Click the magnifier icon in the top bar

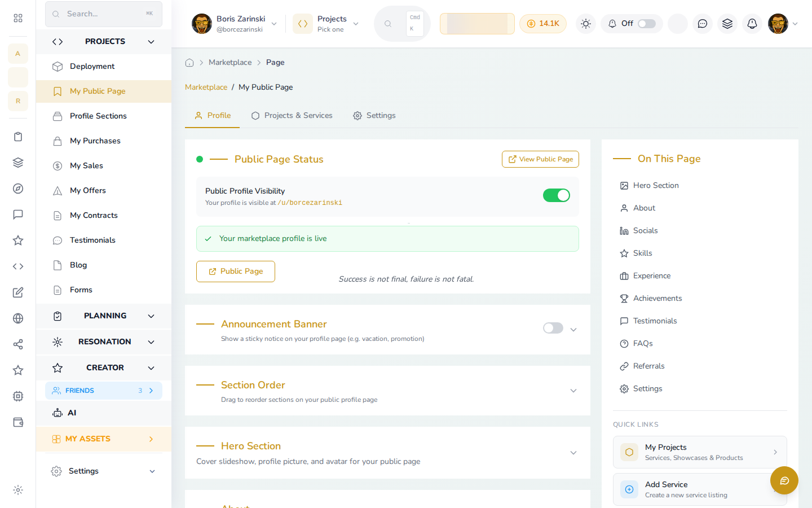[x=388, y=24]
